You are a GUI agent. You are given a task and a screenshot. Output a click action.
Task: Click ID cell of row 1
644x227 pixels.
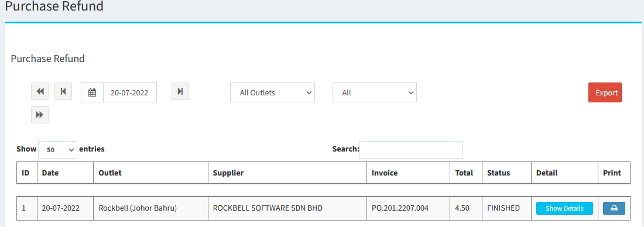(x=27, y=208)
